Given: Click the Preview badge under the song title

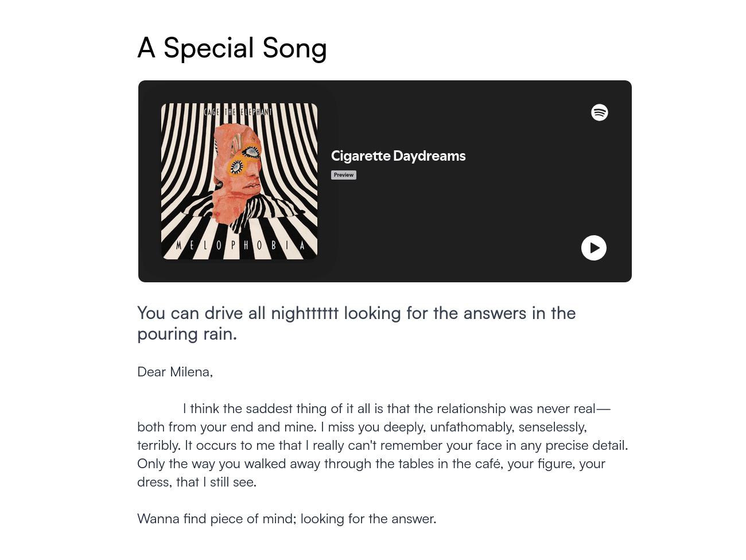Looking at the screenshot, I should tap(344, 175).
